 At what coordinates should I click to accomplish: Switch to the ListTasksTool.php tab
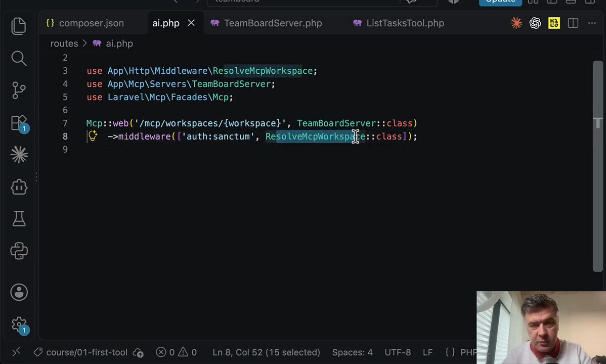coord(405,23)
